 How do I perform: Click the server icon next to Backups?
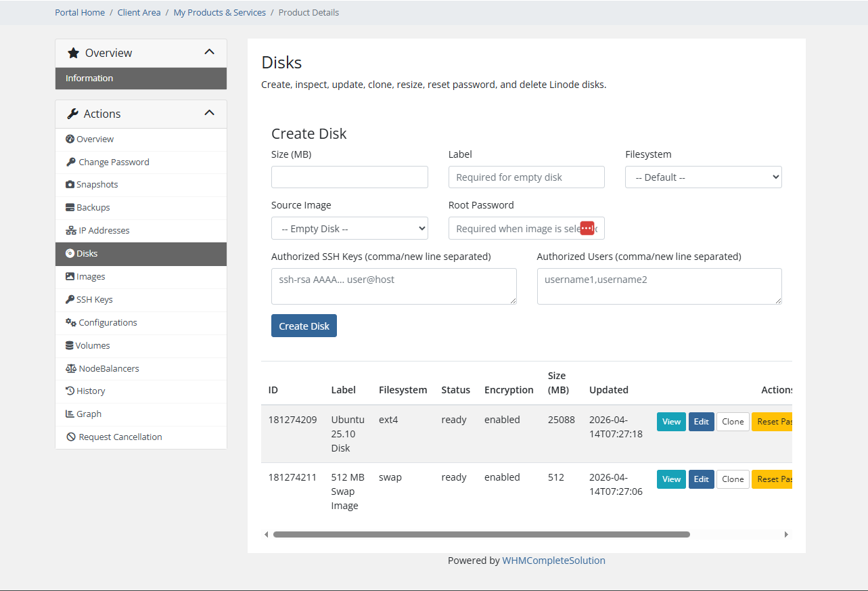70,208
